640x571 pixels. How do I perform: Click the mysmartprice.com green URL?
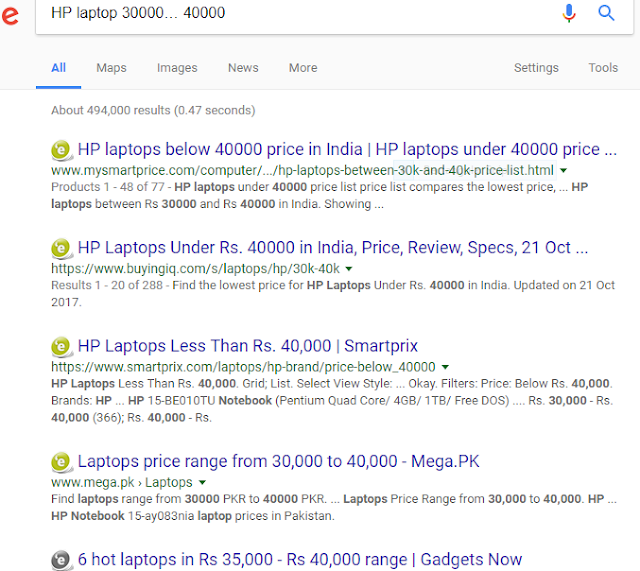[x=302, y=170]
